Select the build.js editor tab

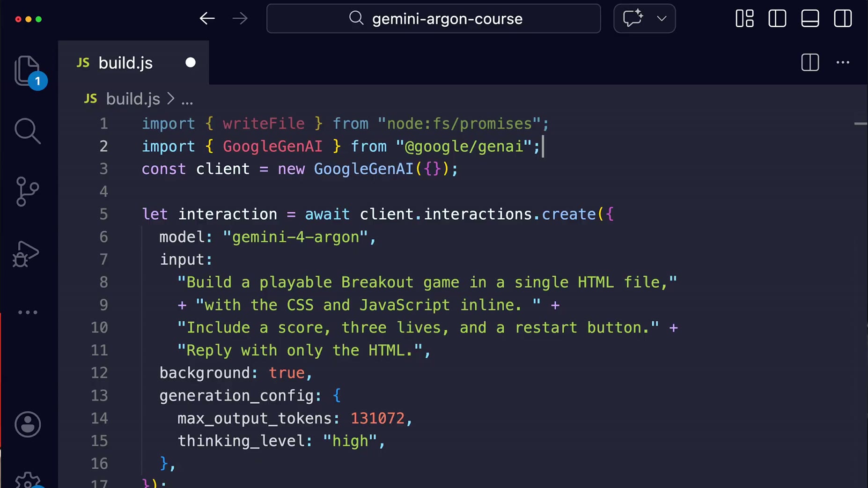(133, 63)
